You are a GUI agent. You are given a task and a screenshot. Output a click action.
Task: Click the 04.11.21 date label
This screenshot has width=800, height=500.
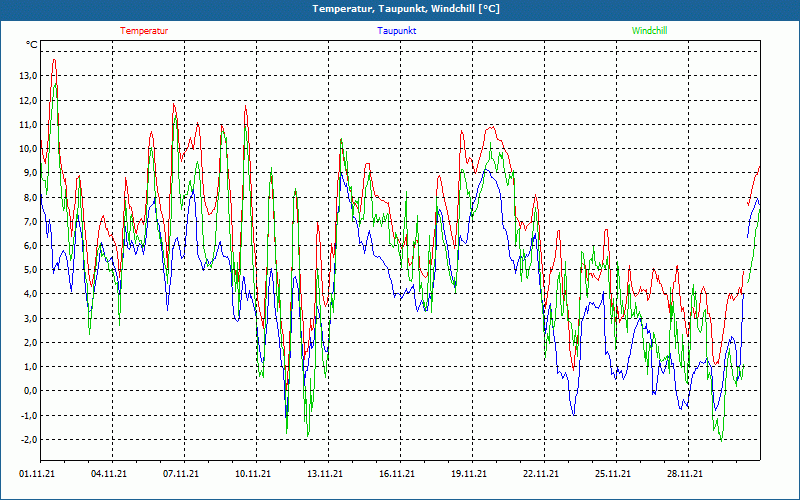click(109, 474)
